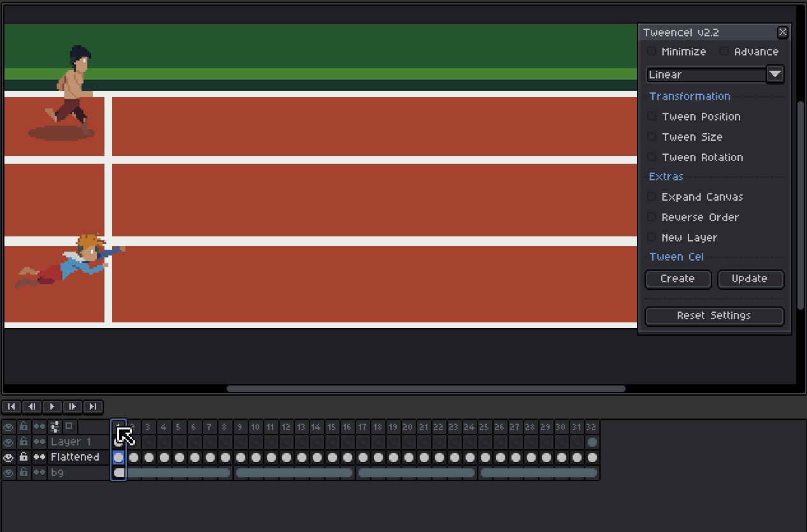Play the animation
The image size is (807, 532).
pyautogui.click(x=52, y=406)
